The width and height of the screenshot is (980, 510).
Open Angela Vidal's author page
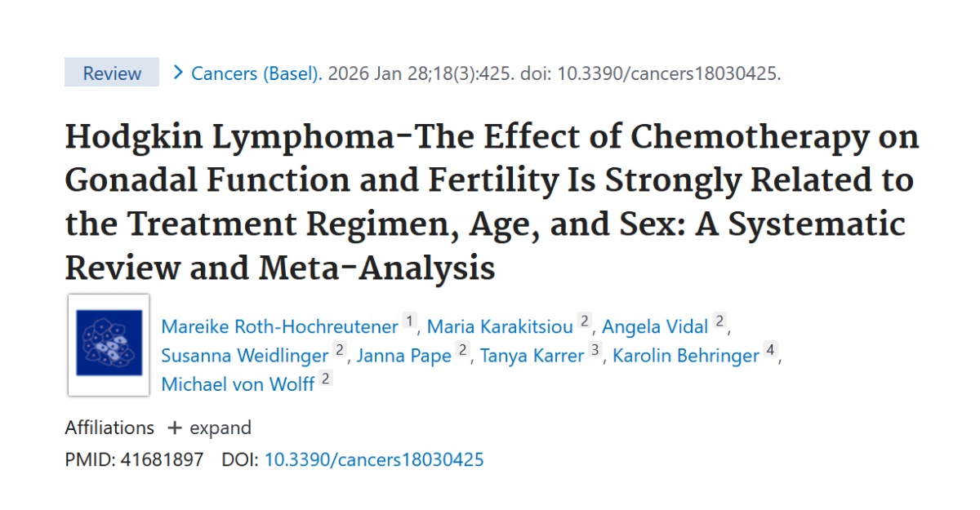tap(655, 326)
